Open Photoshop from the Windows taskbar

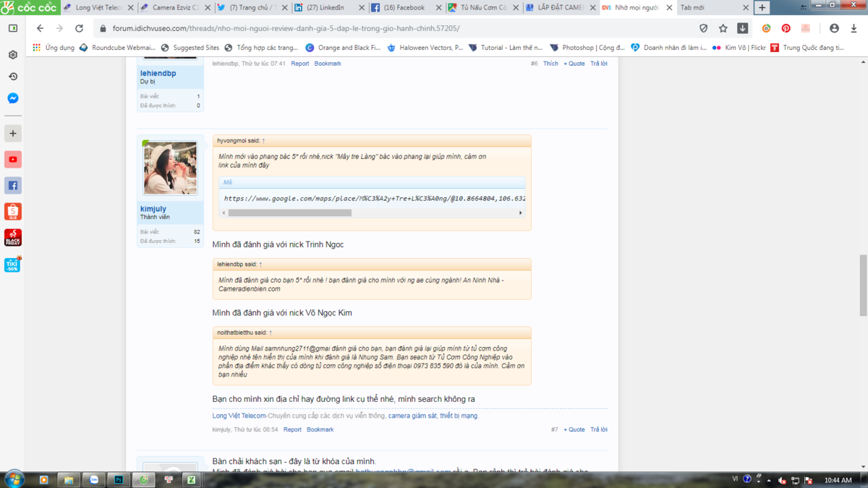pos(119,479)
